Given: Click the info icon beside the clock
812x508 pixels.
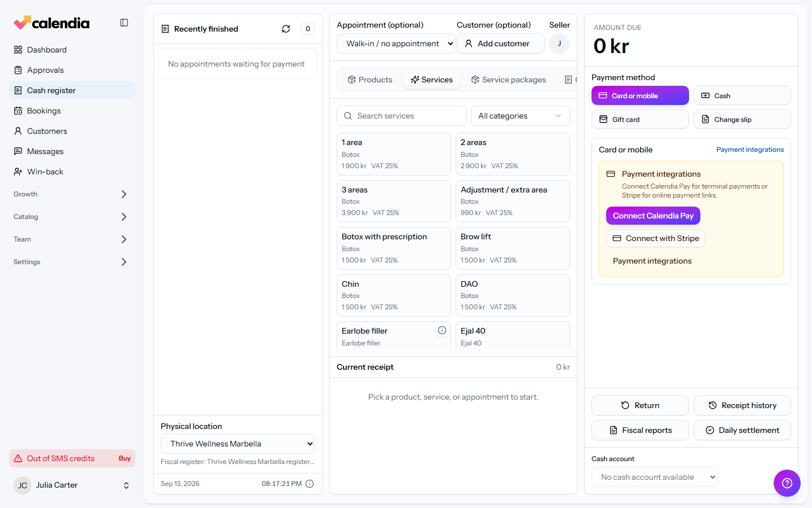Looking at the screenshot, I should 310,484.
